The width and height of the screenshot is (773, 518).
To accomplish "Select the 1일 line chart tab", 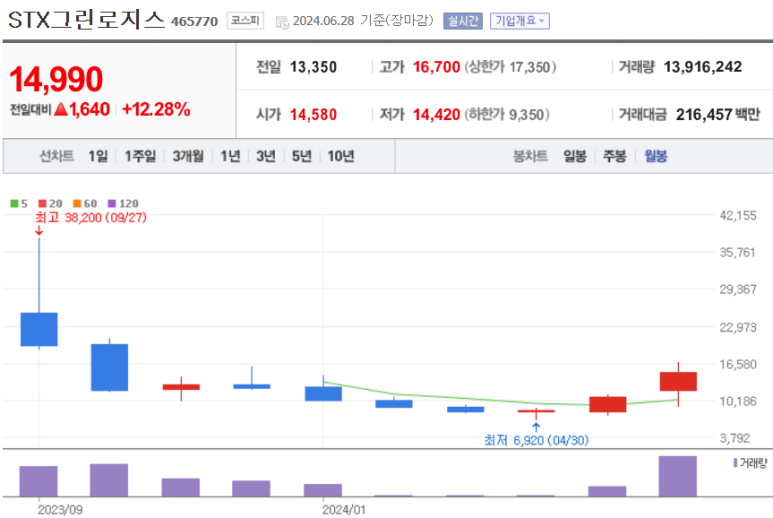I will click(98, 156).
